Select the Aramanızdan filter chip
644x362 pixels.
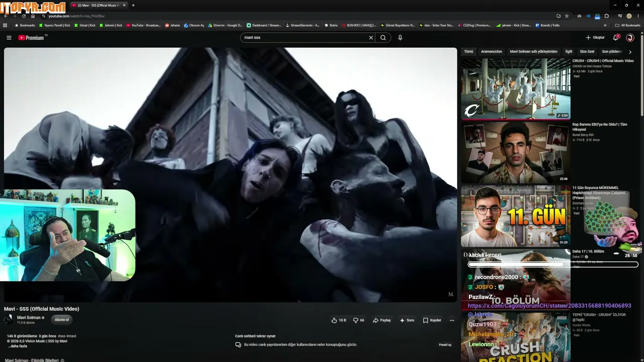[x=492, y=52]
